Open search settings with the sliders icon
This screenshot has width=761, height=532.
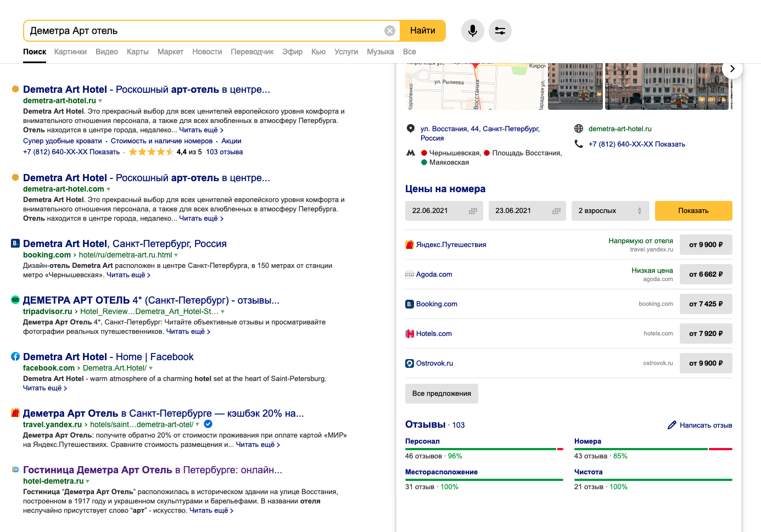tap(500, 31)
